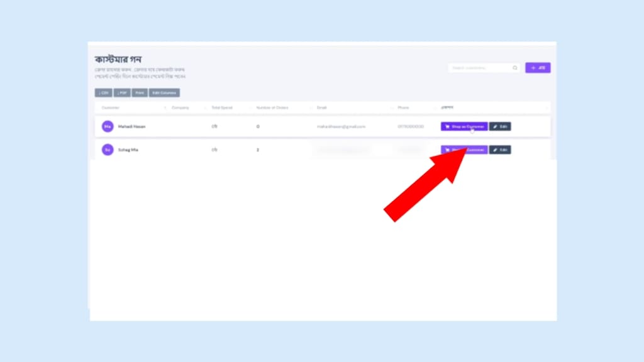Viewport: 644px width, 362px height.
Task: Click Sohag Mia's purple avatar circle
Action: pos(108,150)
